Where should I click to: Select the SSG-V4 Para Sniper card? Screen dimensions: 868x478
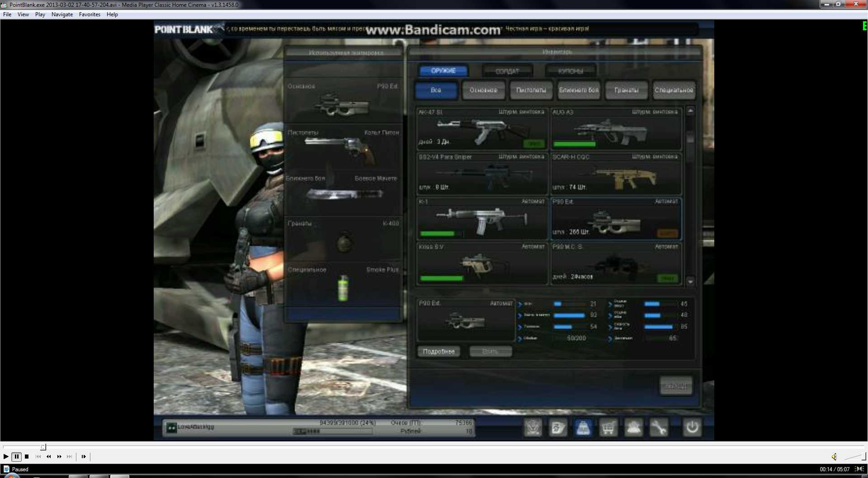482,174
